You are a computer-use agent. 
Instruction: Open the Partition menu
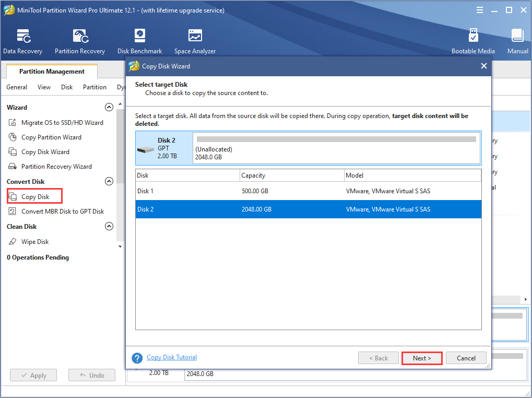click(94, 87)
